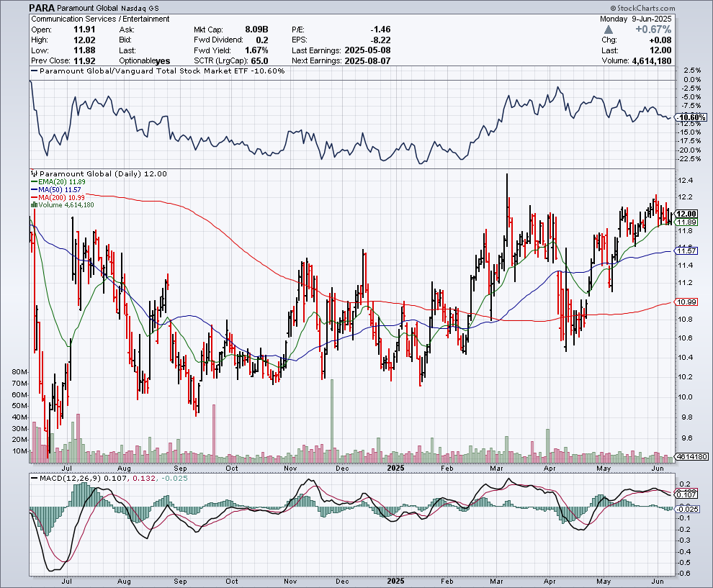Select the PARA ticker symbol in the header
The image size is (713, 588).
42,8
